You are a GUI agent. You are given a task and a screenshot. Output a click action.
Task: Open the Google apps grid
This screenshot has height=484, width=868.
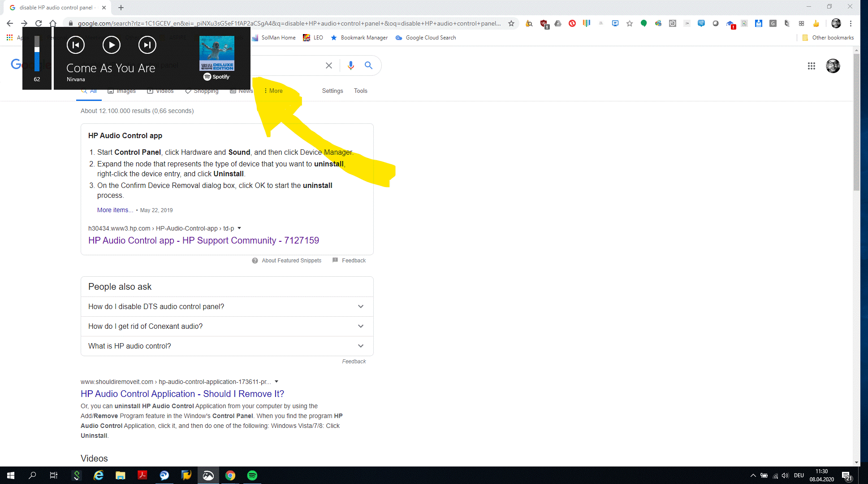(x=811, y=66)
